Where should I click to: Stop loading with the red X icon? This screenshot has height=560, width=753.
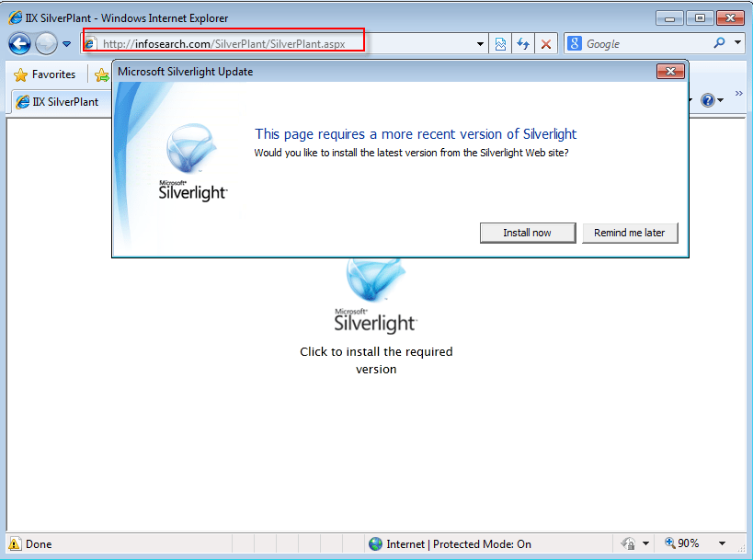(x=546, y=44)
